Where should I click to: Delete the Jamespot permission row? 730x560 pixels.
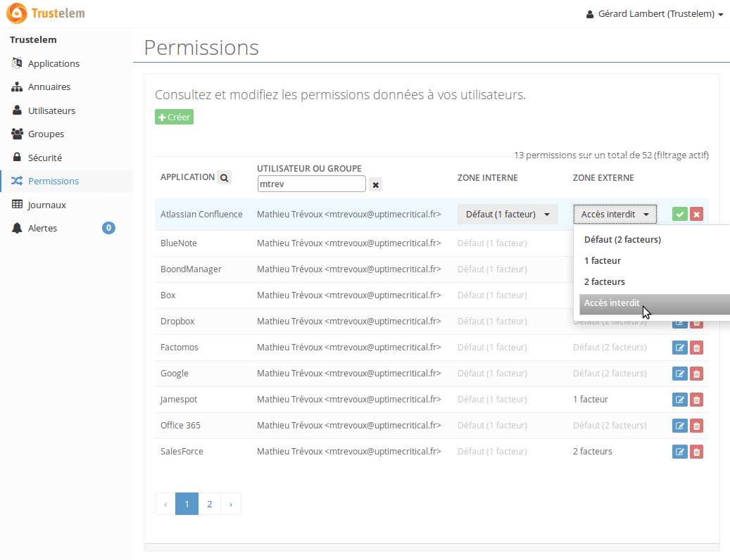pos(696,400)
